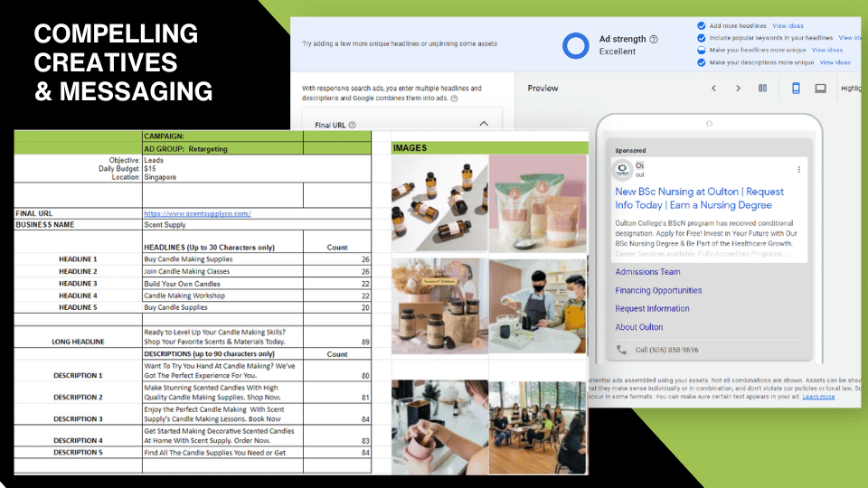Image resolution: width=868 pixels, height=488 pixels.
Task: Click the Description 3 text cell
Action: pyautogui.click(x=222, y=414)
